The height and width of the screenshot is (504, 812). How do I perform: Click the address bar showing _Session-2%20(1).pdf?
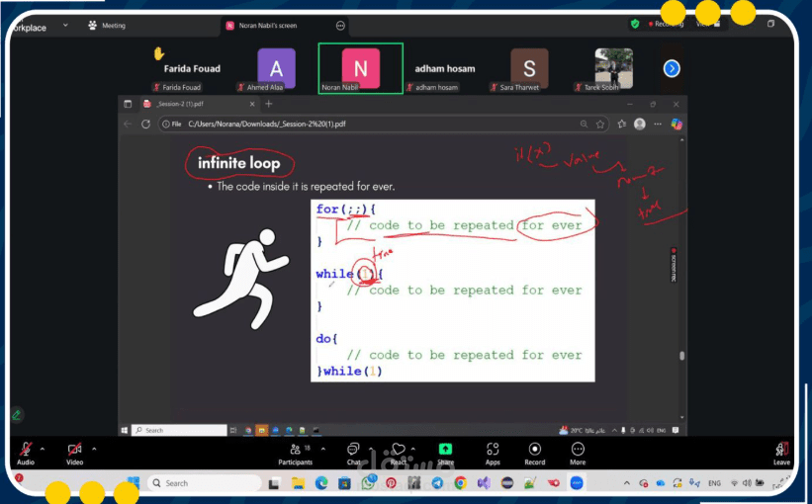coord(383,125)
